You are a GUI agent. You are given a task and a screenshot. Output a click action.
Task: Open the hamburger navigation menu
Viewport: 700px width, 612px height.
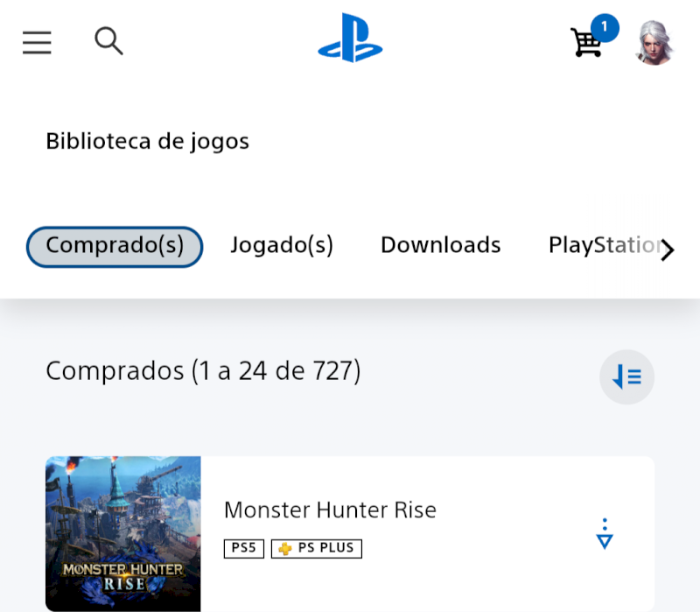37,42
